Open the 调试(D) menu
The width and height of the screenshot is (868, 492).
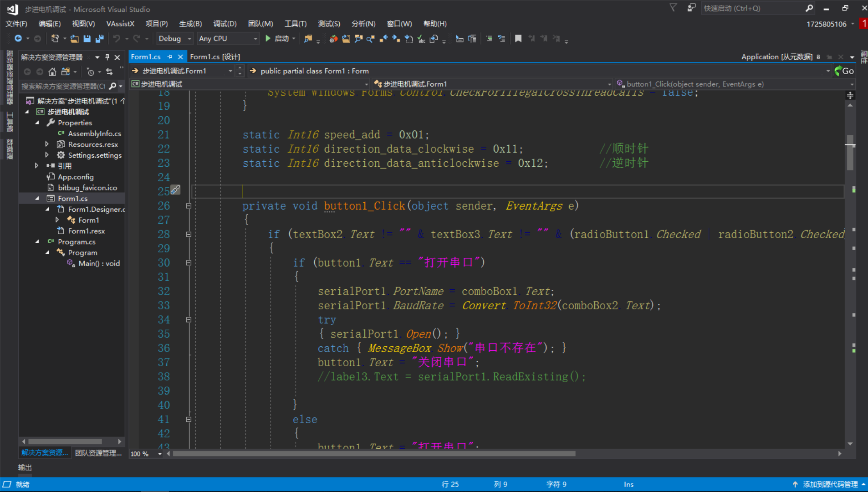[225, 24]
